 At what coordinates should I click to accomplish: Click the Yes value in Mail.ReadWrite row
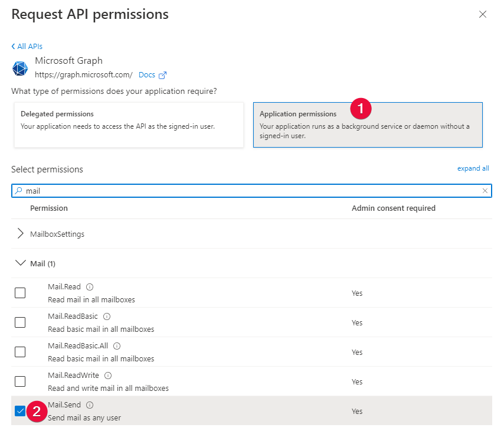(x=357, y=381)
